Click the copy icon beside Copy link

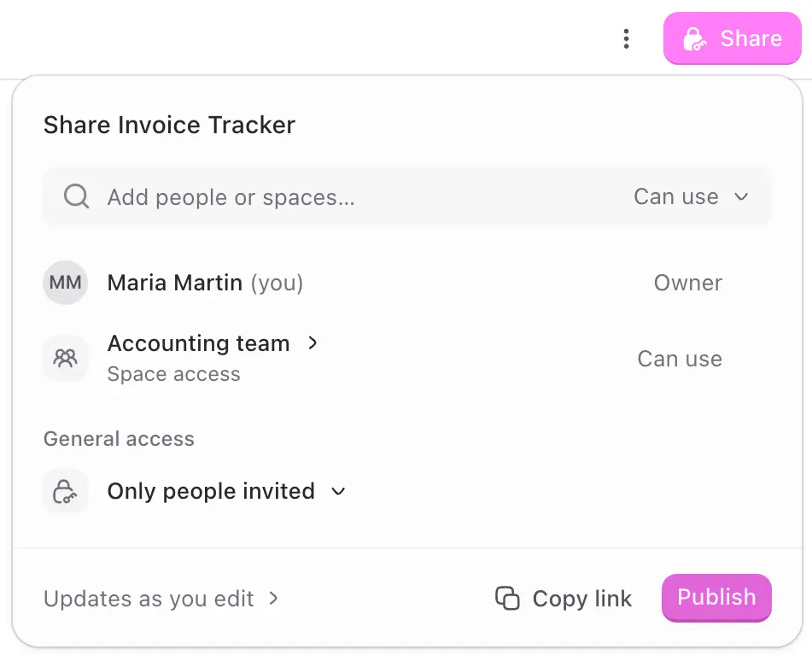coord(507,598)
